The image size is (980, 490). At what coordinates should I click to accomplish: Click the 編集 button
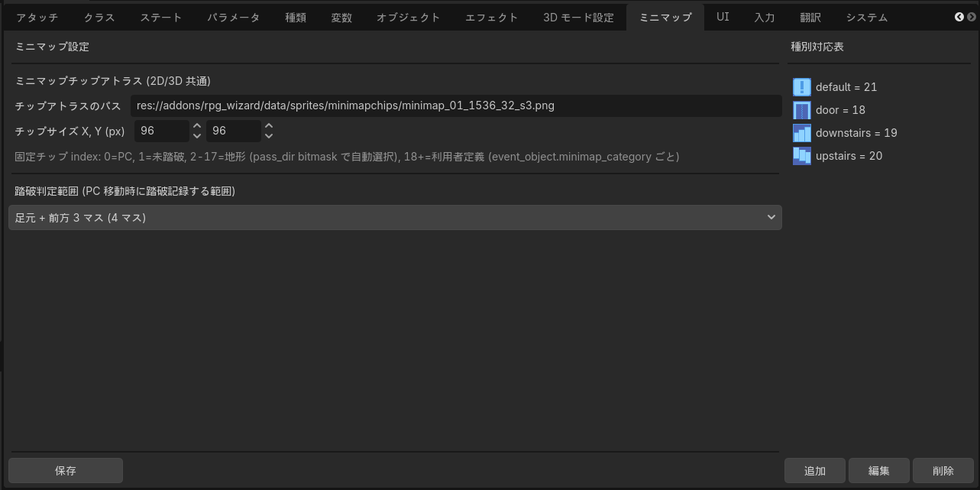(879, 471)
